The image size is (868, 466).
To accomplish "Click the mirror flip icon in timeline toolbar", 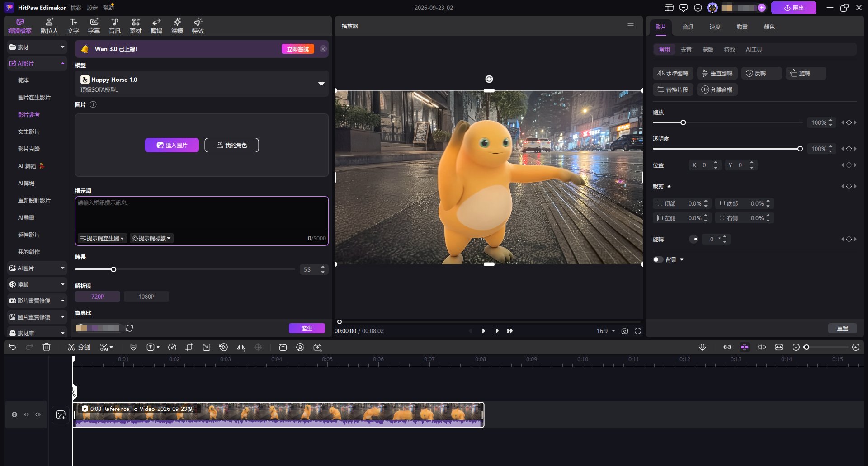I will (241, 347).
